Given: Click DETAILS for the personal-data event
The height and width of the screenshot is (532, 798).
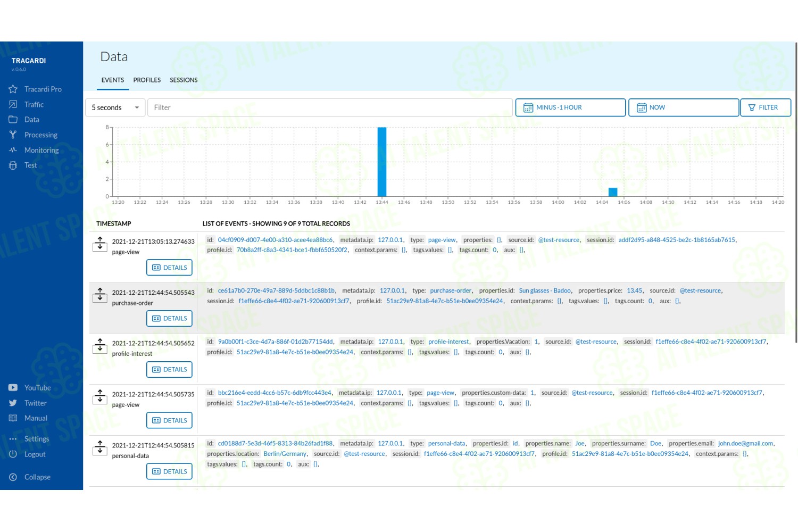Looking at the screenshot, I should [x=169, y=471].
